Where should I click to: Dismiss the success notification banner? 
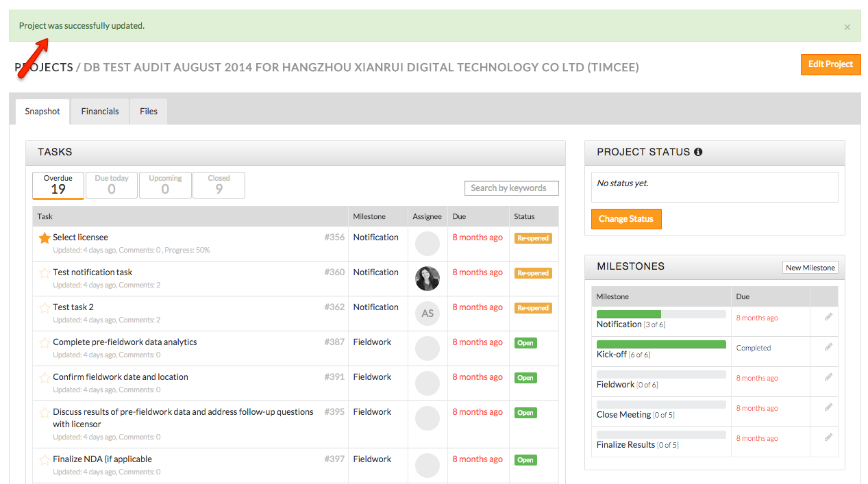847,27
